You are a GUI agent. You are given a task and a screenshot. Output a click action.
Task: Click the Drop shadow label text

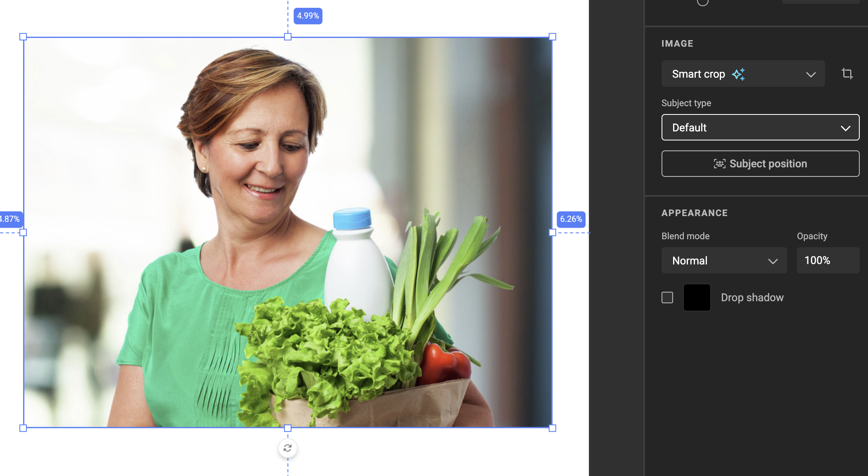coord(752,297)
